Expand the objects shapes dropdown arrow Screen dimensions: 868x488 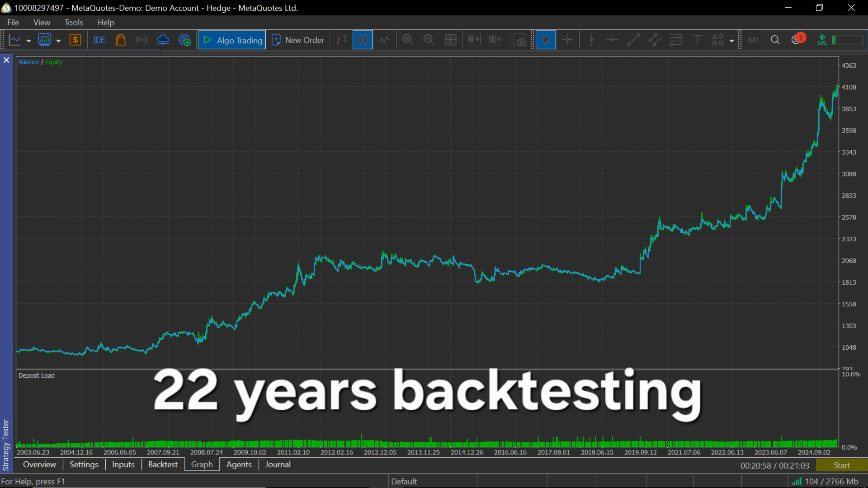pyautogui.click(x=731, y=41)
